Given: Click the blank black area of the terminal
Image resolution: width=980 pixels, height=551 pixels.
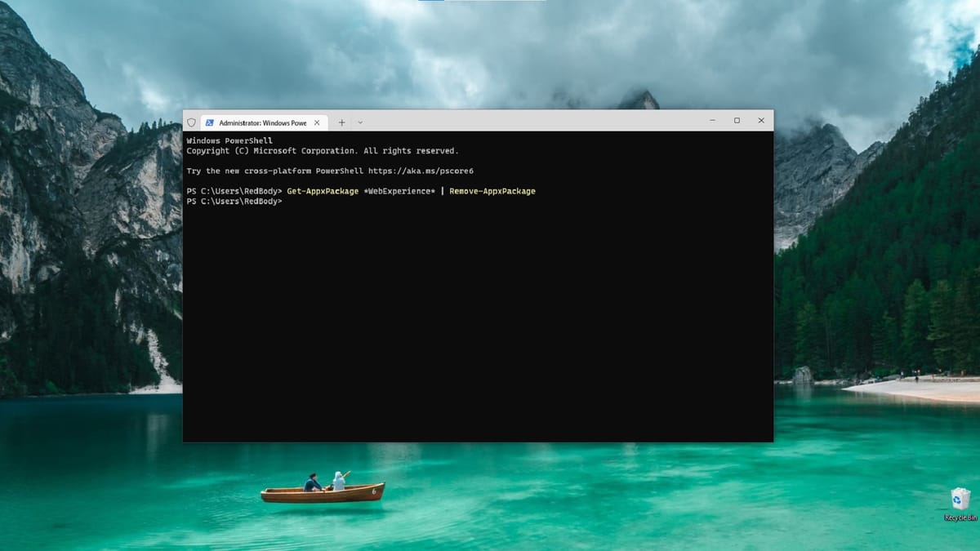Looking at the screenshot, I should [x=478, y=327].
